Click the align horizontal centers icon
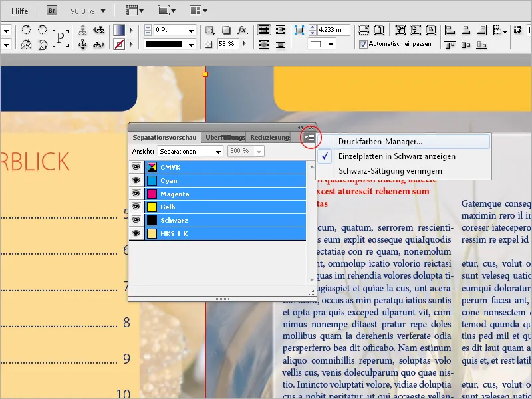 click(465, 29)
